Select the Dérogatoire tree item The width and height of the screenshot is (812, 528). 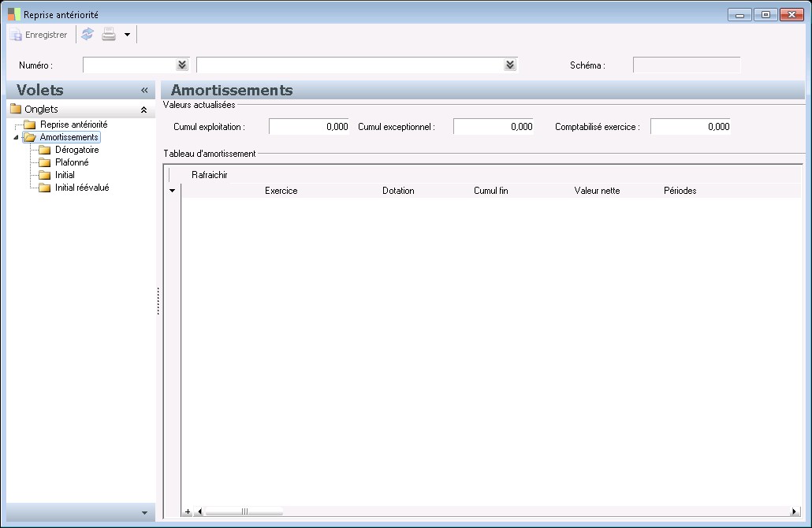[x=77, y=150]
